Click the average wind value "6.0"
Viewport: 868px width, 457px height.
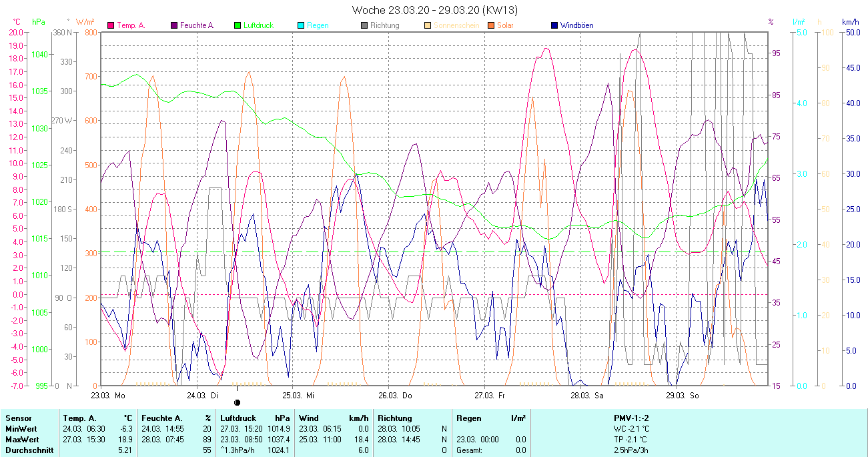click(364, 450)
